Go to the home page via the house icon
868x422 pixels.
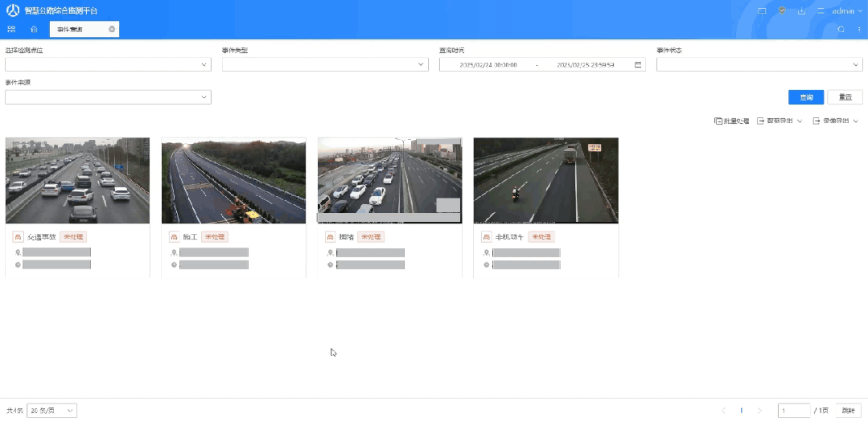click(x=34, y=29)
